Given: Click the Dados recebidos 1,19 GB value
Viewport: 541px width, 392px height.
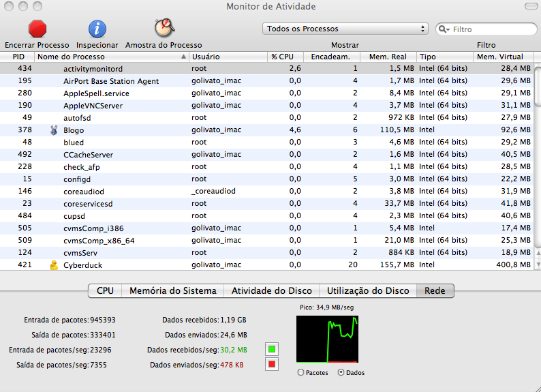Looking at the screenshot, I should [x=234, y=320].
